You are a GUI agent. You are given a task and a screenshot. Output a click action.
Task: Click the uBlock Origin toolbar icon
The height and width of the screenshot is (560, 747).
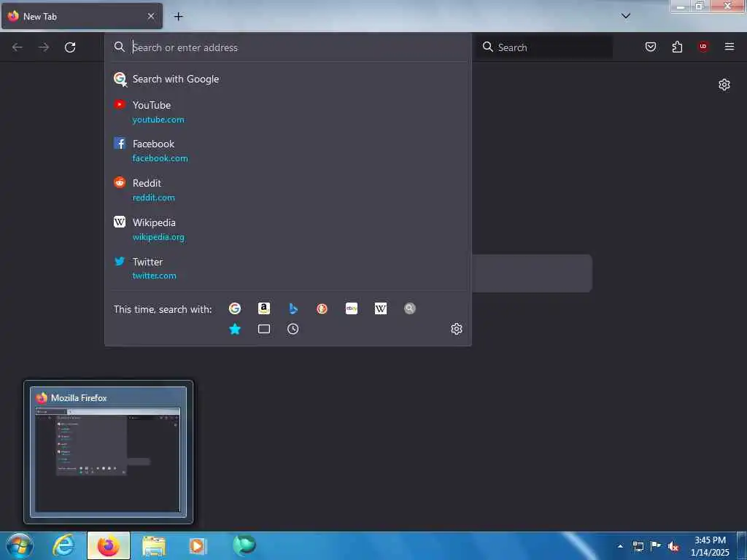click(703, 47)
